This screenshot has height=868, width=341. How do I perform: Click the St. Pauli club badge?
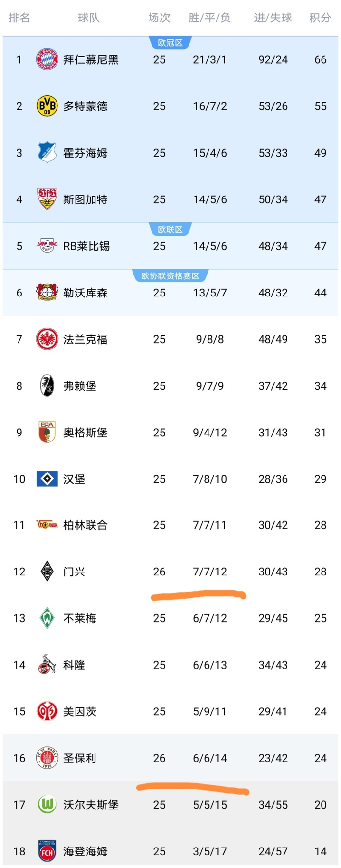click(46, 758)
